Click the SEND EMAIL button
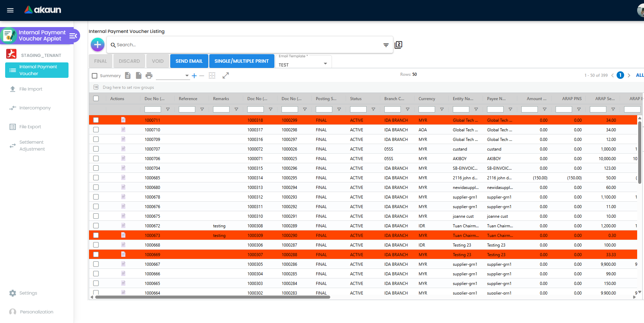The height and width of the screenshot is (323, 644). [x=189, y=61]
